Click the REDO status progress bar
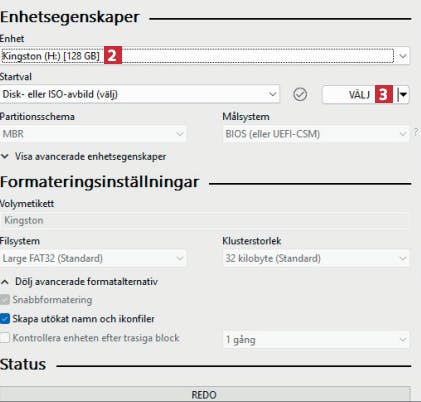The width and height of the screenshot is (421, 402). tap(205, 394)
